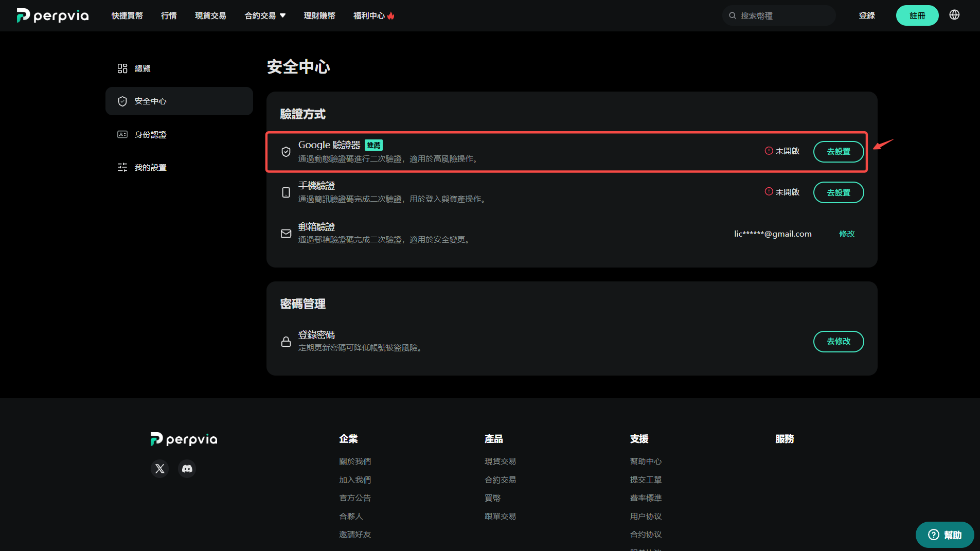Click the Google 驗證器 shield icon
Viewport: 980px width, 551px height.
pyautogui.click(x=286, y=152)
